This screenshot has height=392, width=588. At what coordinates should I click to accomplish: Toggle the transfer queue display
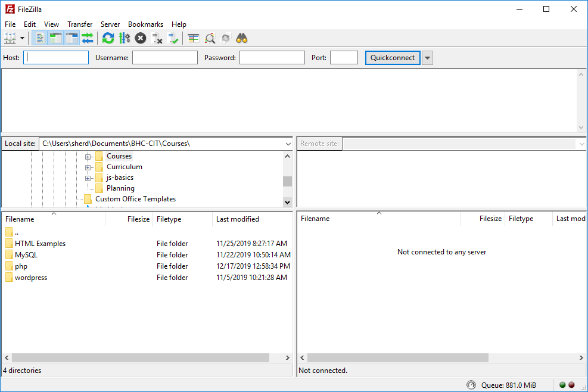[88, 38]
